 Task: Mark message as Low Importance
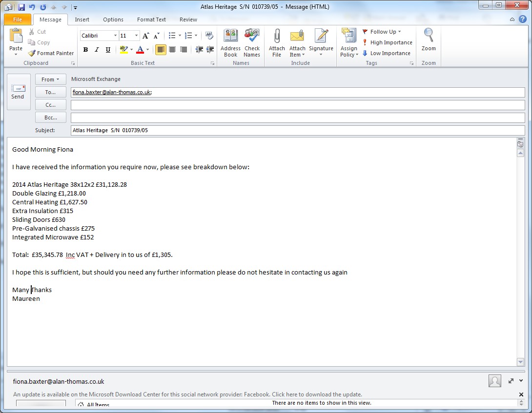[386, 53]
